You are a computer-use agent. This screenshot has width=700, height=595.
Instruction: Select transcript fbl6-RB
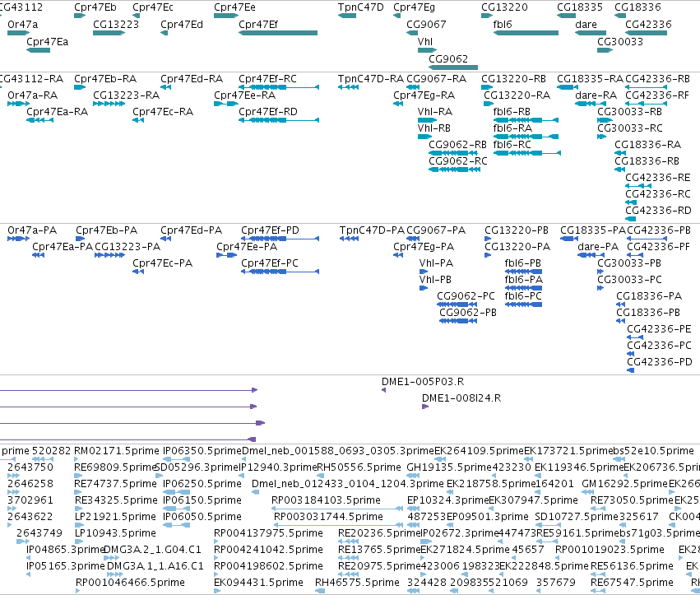pyautogui.click(x=526, y=120)
